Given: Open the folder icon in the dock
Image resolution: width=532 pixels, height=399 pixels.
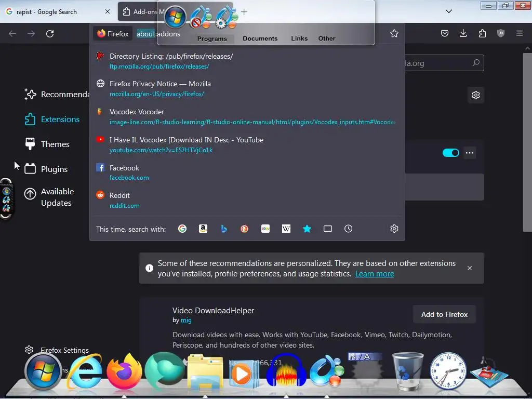Looking at the screenshot, I should pyautogui.click(x=205, y=372).
